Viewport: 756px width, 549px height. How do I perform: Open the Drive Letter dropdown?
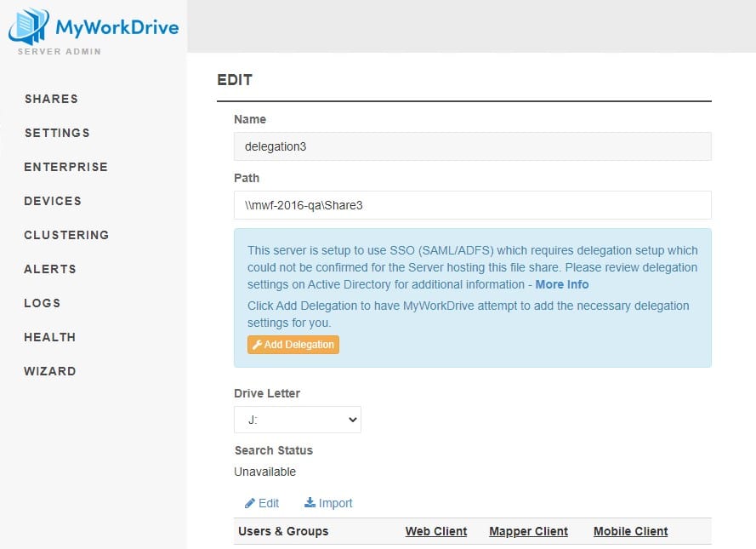click(x=298, y=420)
